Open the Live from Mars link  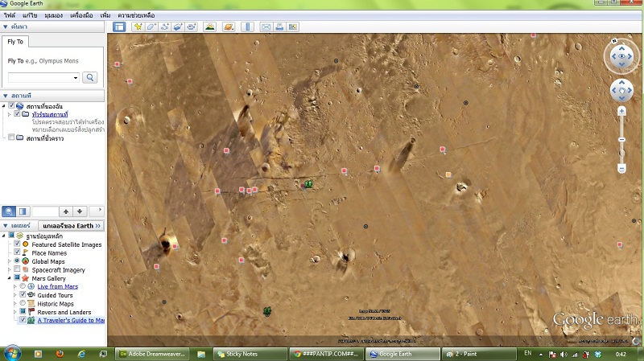click(x=57, y=287)
